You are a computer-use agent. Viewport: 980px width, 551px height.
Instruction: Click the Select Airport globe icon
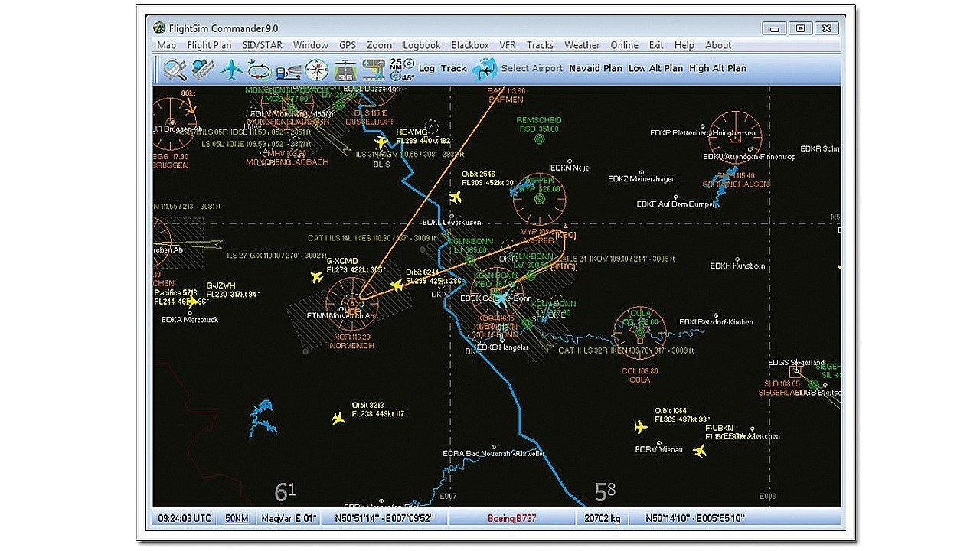click(x=485, y=70)
